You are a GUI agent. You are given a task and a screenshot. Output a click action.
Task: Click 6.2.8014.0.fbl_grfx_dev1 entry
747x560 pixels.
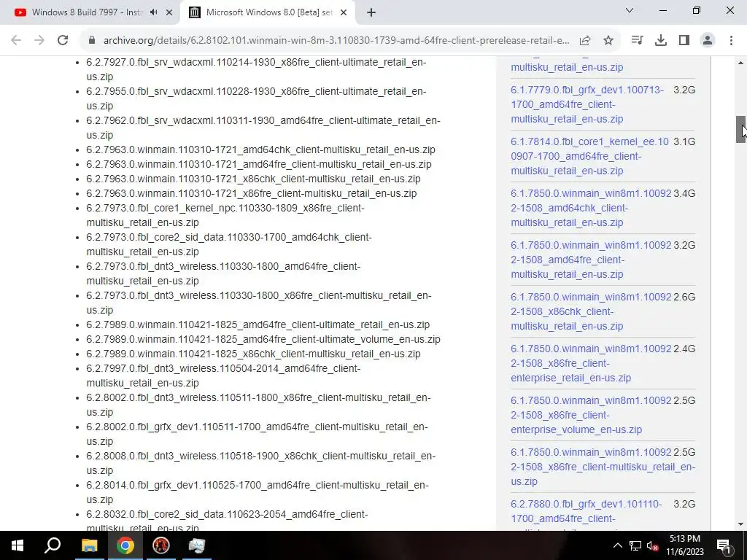258,492
